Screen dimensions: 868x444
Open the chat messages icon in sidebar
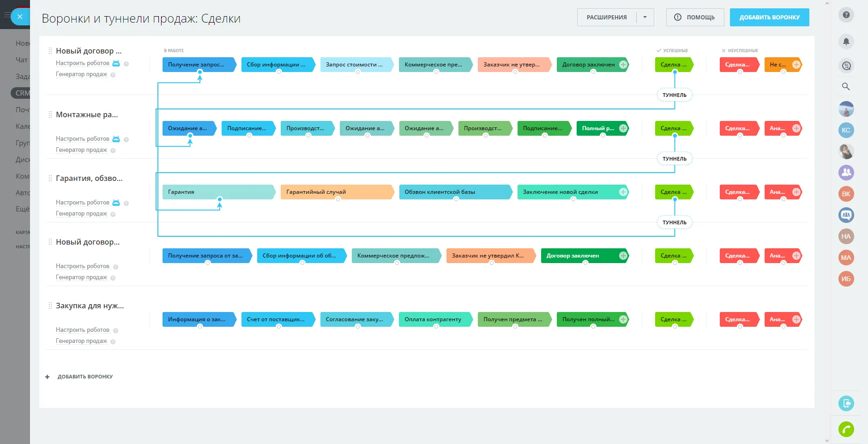[846, 66]
